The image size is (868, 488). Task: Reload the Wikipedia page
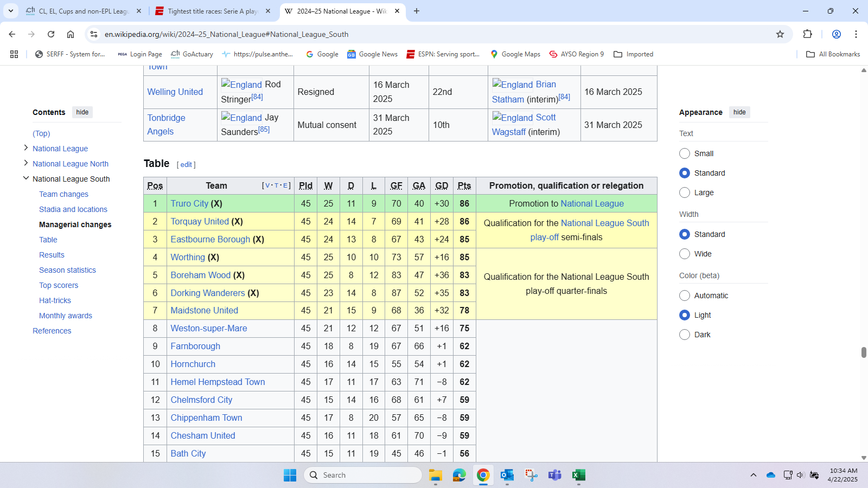51,34
